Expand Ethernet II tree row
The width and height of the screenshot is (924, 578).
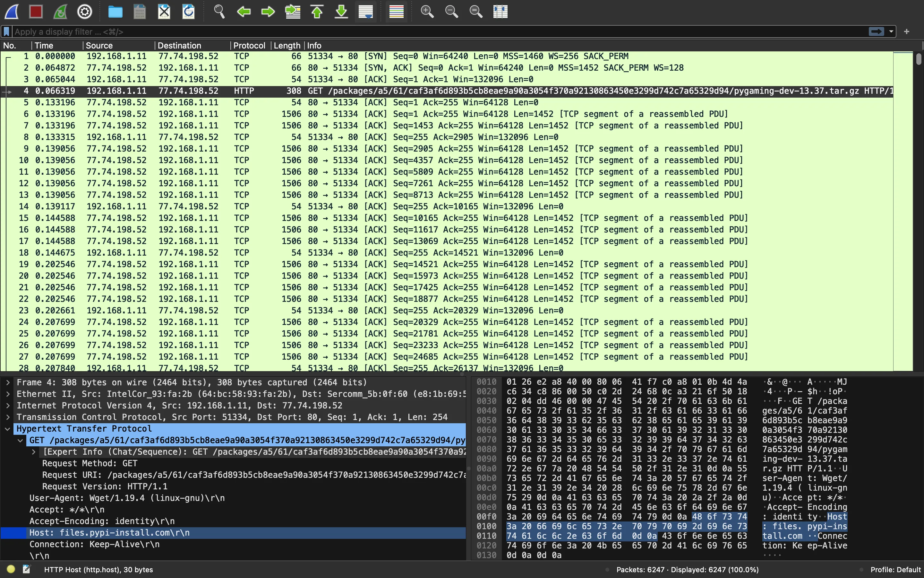click(8, 394)
